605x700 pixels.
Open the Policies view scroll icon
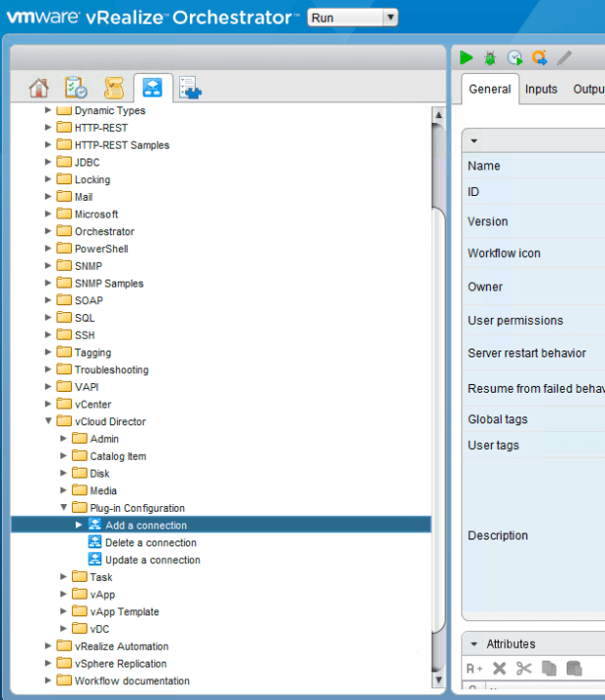point(113,89)
